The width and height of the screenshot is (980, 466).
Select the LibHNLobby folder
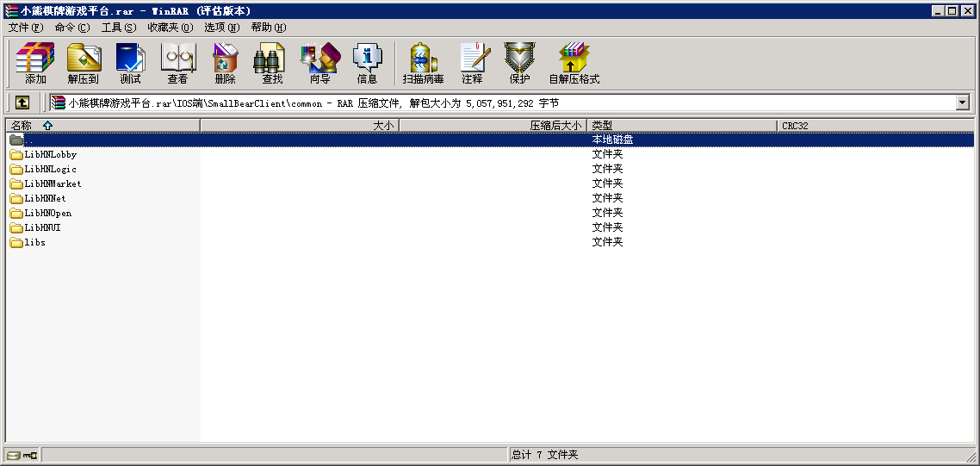pos(50,155)
